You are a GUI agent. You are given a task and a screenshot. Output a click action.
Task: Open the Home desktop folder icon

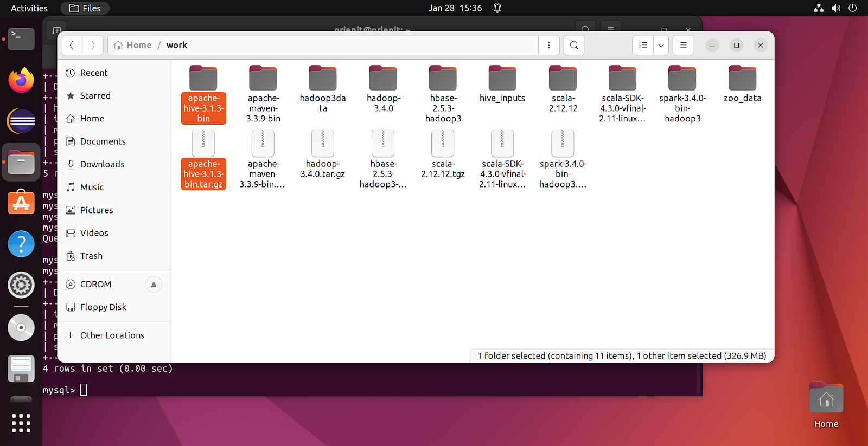(x=826, y=406)
